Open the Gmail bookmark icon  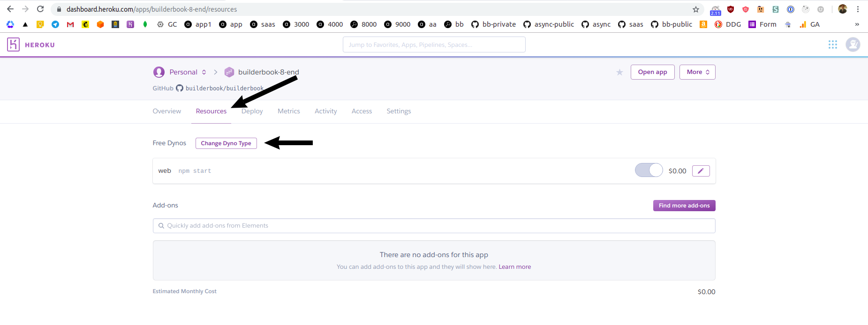pos(70,24)
